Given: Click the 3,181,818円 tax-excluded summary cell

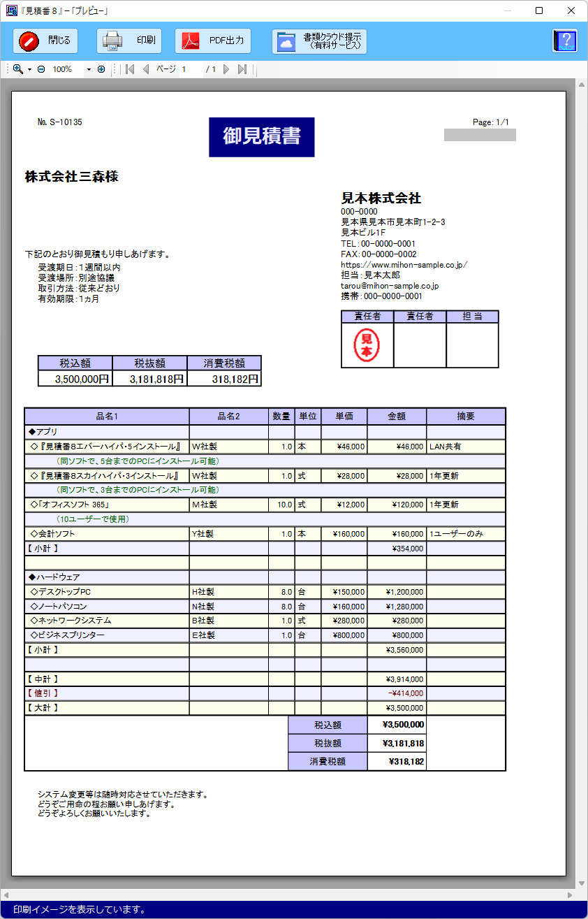Looking at the screenshot, I should click(150, 379).
